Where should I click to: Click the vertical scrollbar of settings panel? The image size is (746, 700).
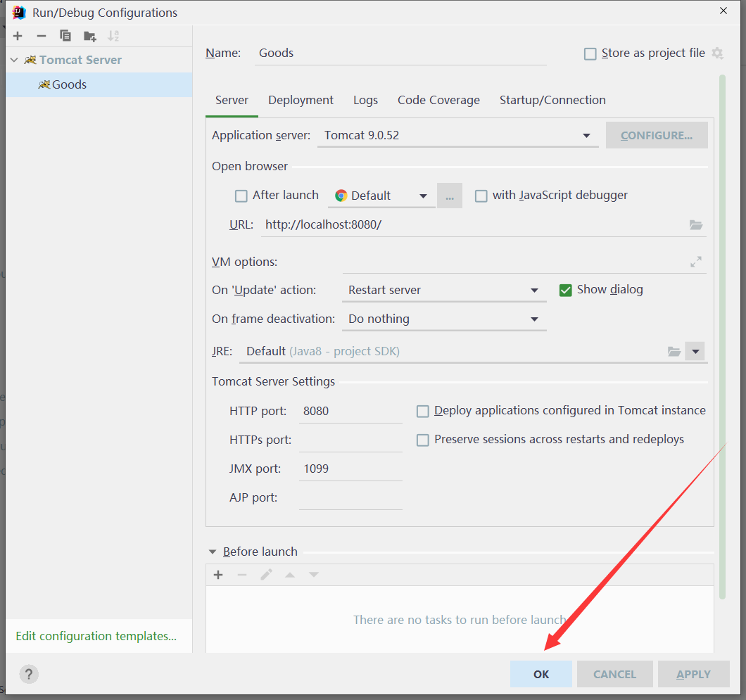722,337
